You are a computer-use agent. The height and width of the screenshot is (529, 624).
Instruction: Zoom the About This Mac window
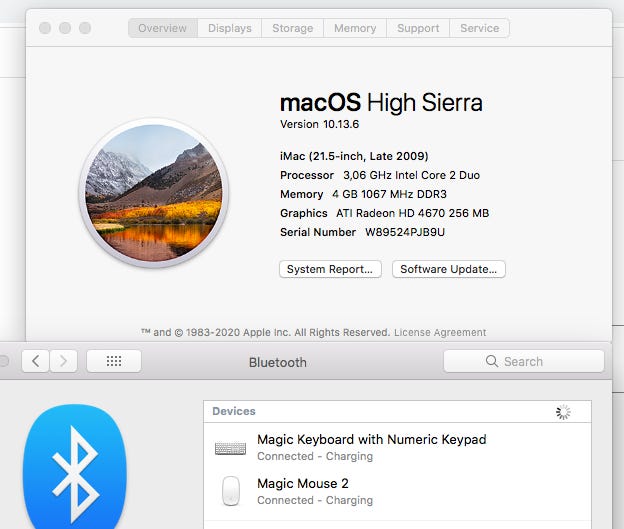(85, 28)
